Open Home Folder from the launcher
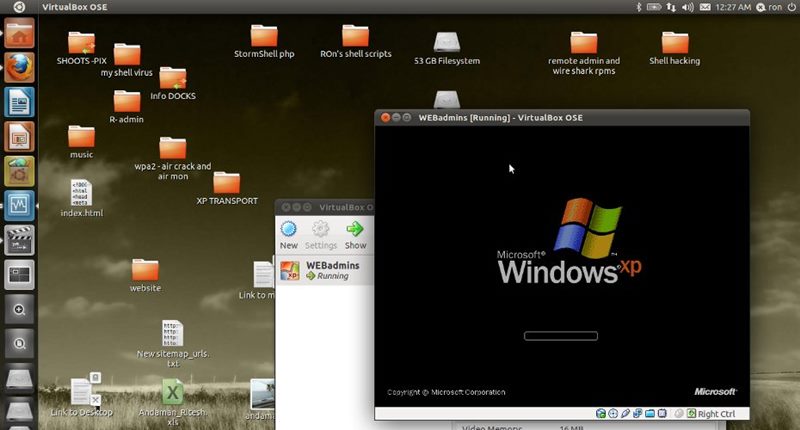This screenshot has width=800, height=430. pyautogui.click(x=19, y=33)
